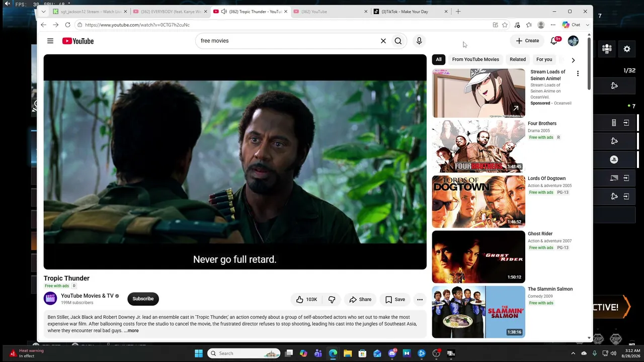This screenshot has width=644, height=362.
Task: Dislike the Tropic Thunder video
Action: tap(332, 300)
